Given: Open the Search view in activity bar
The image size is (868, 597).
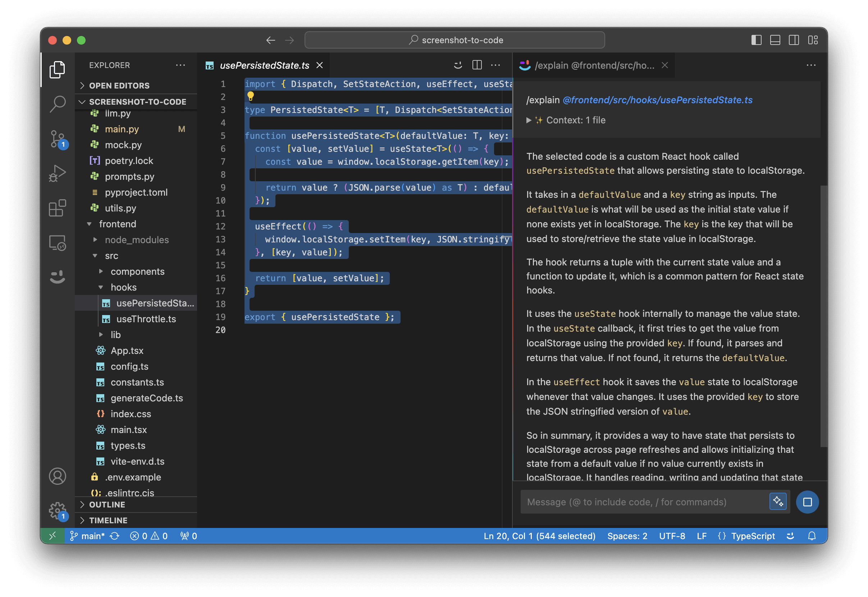Looking at the screenshot, I should click(57, 104).
